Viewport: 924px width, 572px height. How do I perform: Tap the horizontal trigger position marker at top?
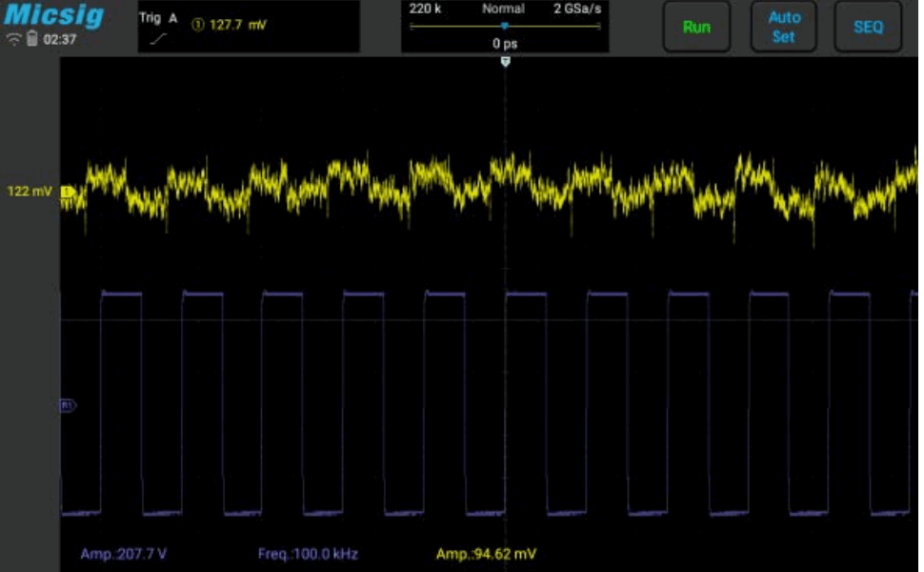tap(505, 61)
